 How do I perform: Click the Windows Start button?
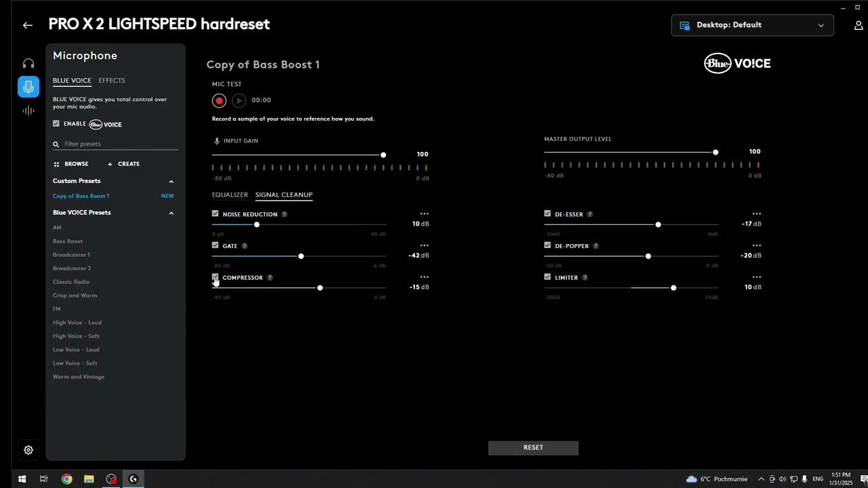pos(22,479)
